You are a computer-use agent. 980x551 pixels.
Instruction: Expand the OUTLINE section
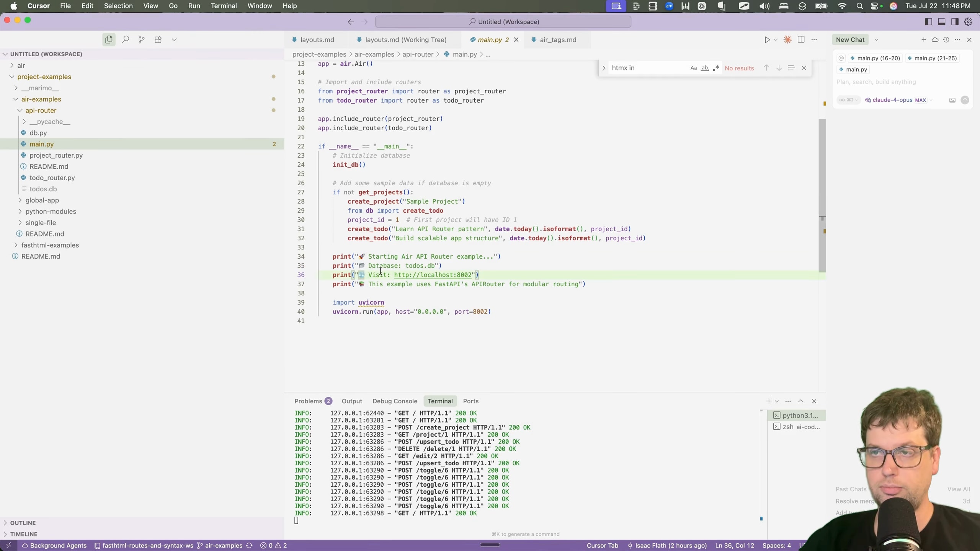pyautogui.click(x=23, y=523)
